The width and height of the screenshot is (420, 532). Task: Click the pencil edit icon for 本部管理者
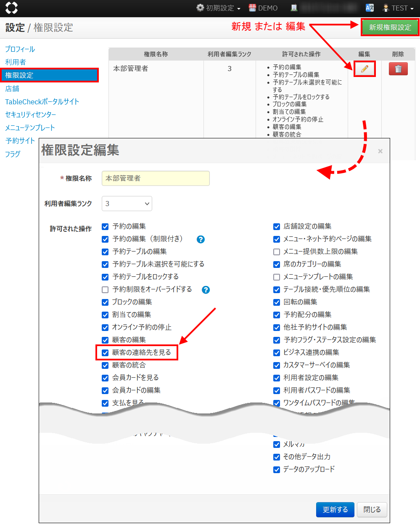pyautogui.click(x=365, y=69)
